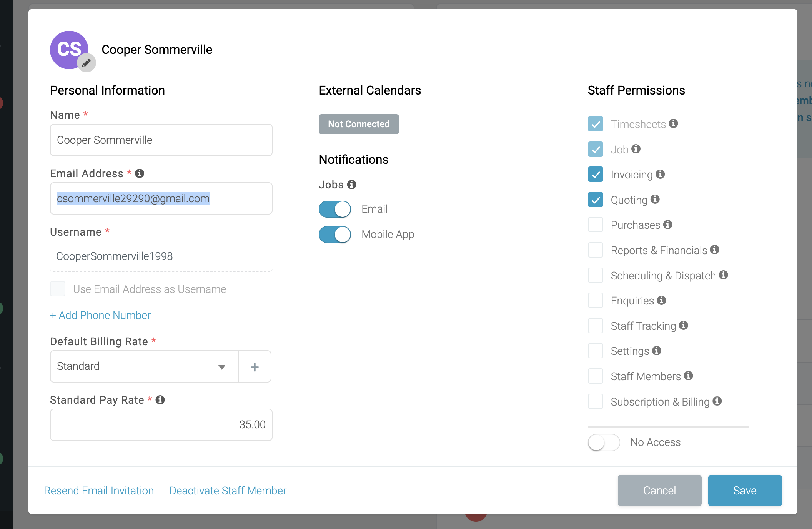Click the pencil edit avatar icon
The image size is (812, 529).
87,63
